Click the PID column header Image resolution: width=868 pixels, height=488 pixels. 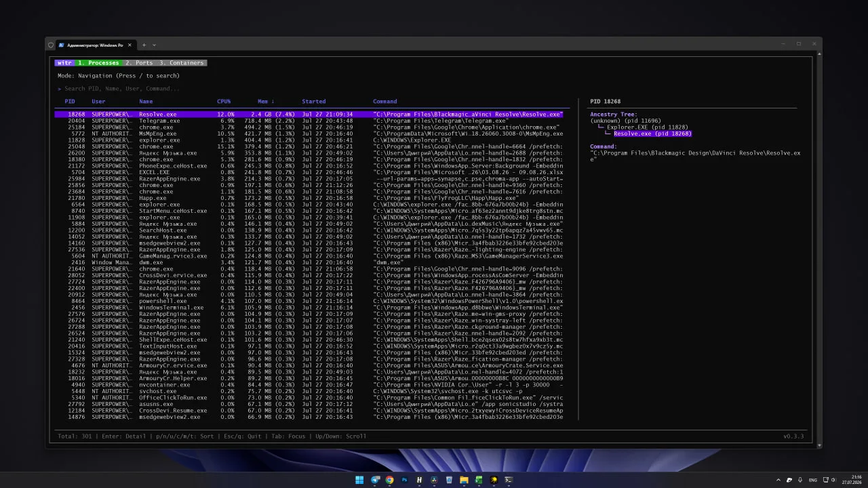click(x=70, y=102)
